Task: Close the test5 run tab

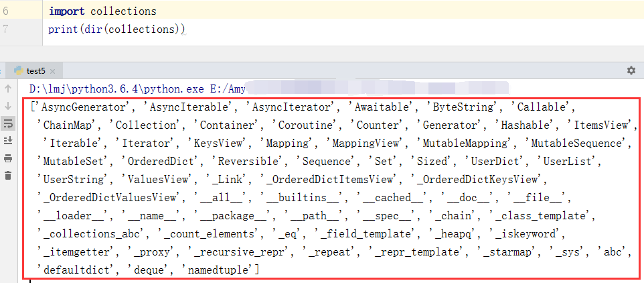Action: (52, 71)
